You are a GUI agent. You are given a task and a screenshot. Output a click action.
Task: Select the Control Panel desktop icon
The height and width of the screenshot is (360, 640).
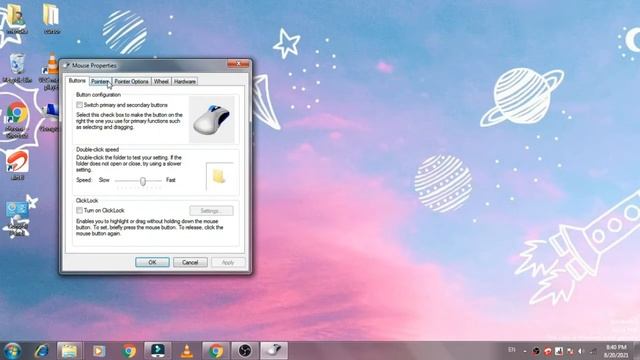pyautogui.click(x=17, y=218)
